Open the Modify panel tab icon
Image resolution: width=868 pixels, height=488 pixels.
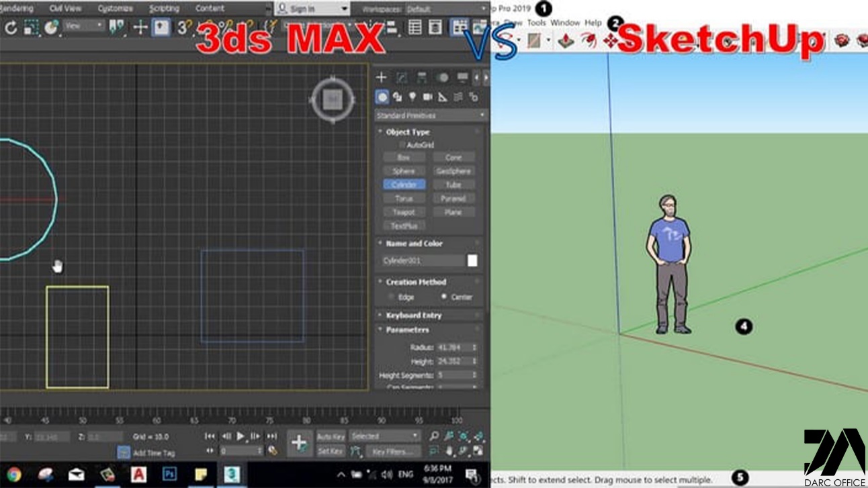click(402, 78)
